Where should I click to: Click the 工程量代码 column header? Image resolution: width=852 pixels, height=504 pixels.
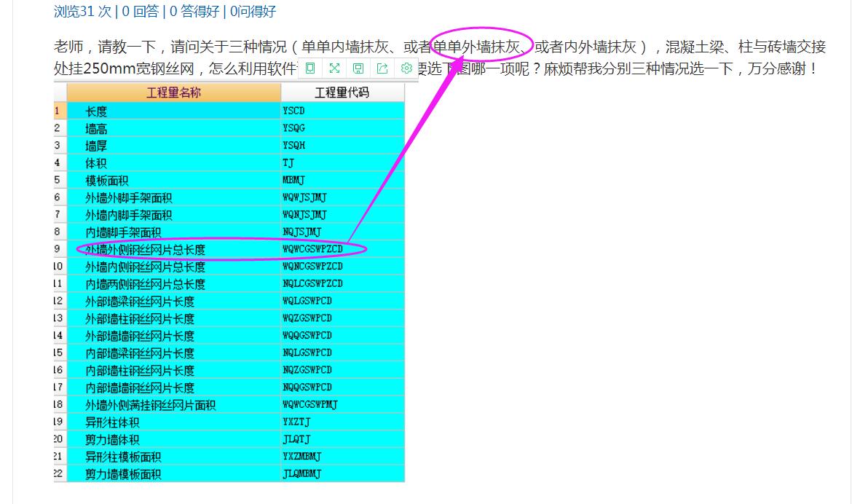(x=342, y=92)
